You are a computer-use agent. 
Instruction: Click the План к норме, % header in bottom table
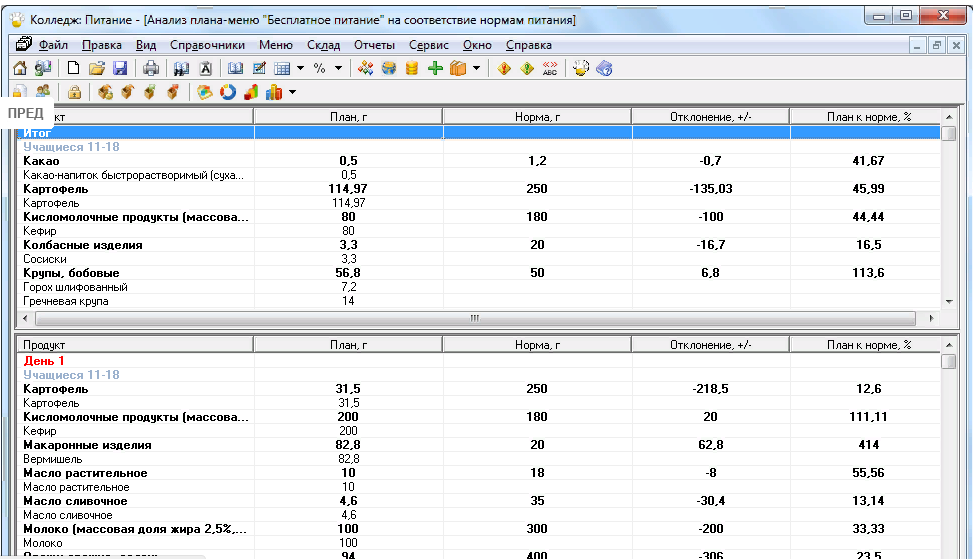(x=868, y=345)
